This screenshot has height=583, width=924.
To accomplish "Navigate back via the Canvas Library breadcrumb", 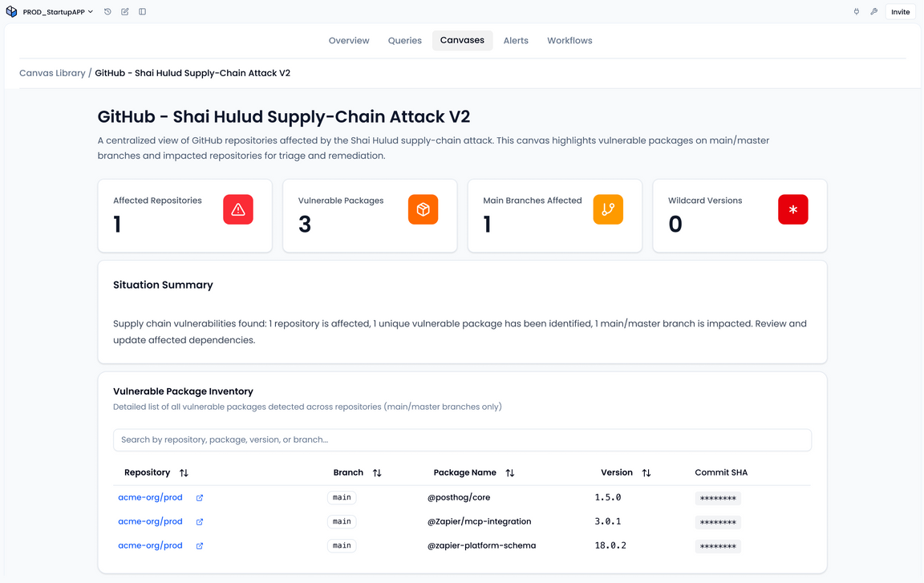I will tap(52, 72).
